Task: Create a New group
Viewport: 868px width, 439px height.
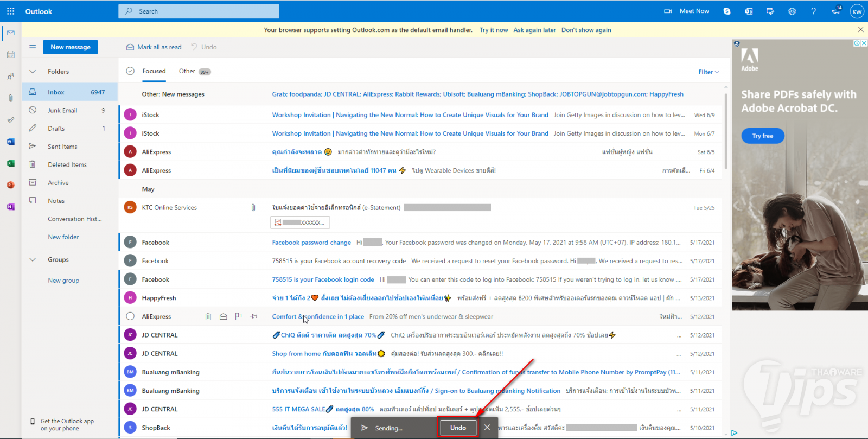Action: (x=63, y=281)
